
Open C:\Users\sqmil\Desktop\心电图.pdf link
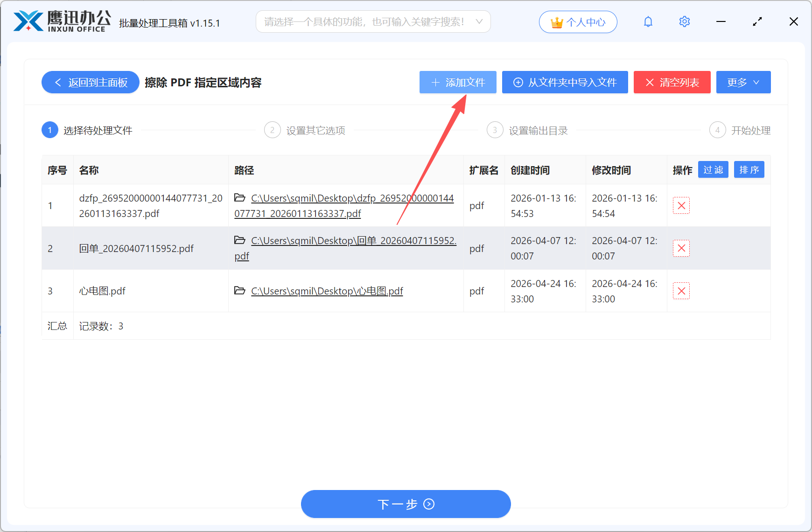tap(327, 290)
